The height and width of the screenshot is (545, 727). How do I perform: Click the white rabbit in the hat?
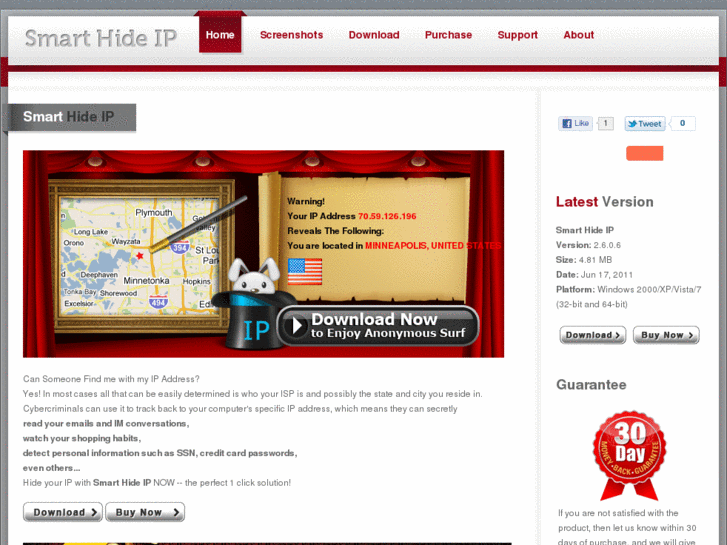[254, 277]
